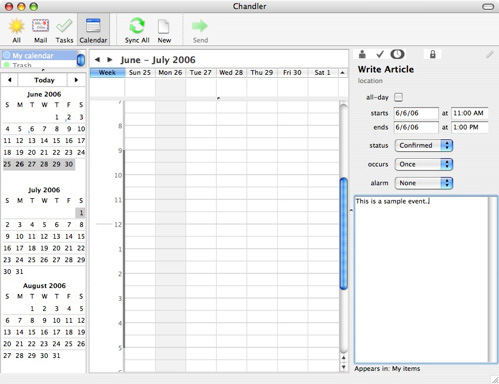The image size is (499, 384).
Task: Select July 4 in mini calendar
Action: tap(32, 224)
